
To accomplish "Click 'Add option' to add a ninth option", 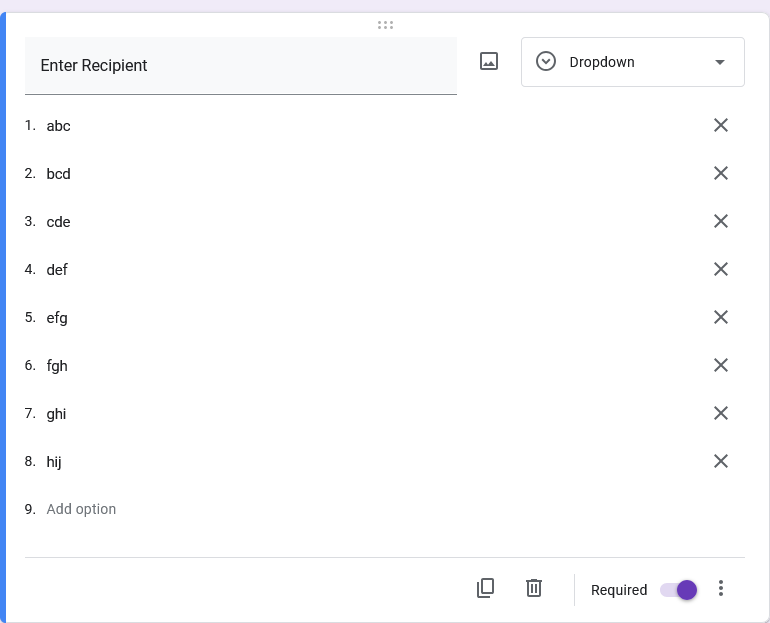I will (82, 509).
